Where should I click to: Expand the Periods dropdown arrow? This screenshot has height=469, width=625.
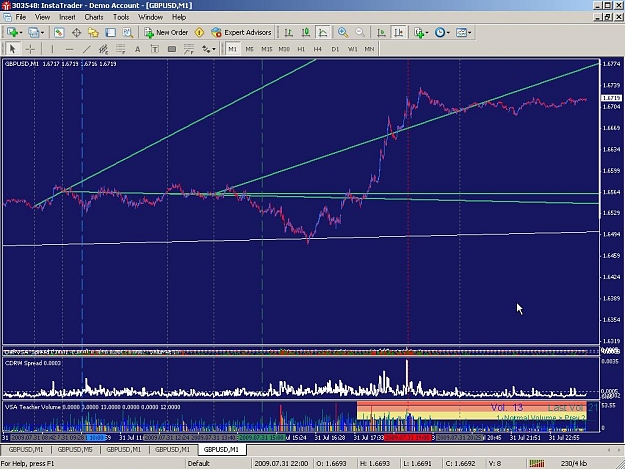tap(448, 33)
